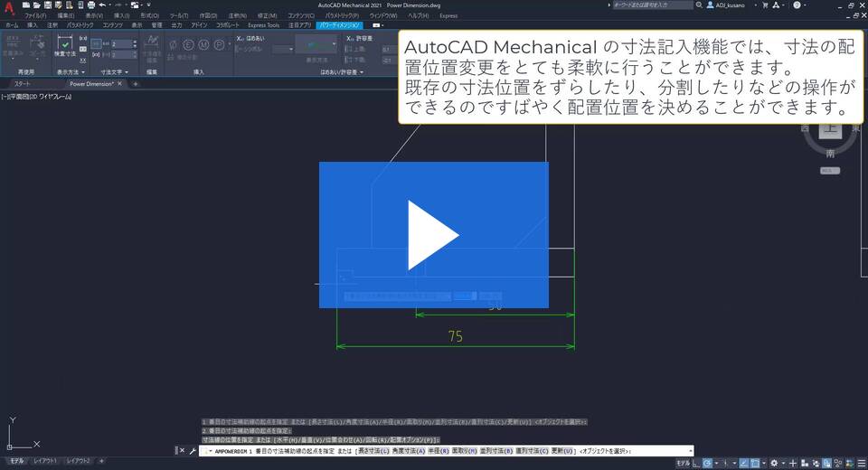
Task: Add a new drawing tab with plus
Action: (135, 83)
